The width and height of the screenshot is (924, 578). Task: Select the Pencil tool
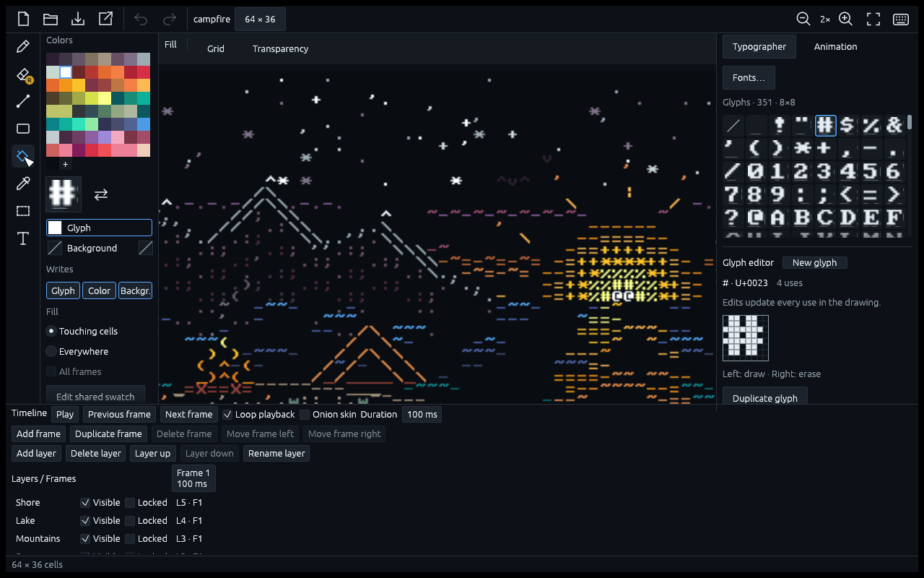coord(23,47)
